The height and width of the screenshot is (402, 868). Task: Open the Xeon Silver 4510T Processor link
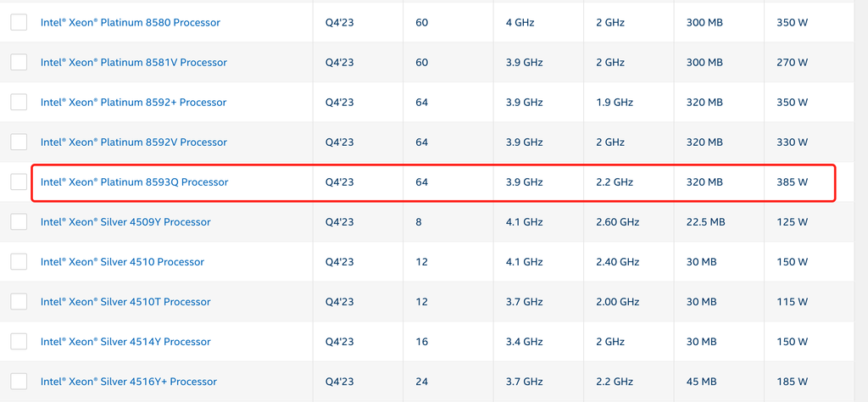click(125, 302)
